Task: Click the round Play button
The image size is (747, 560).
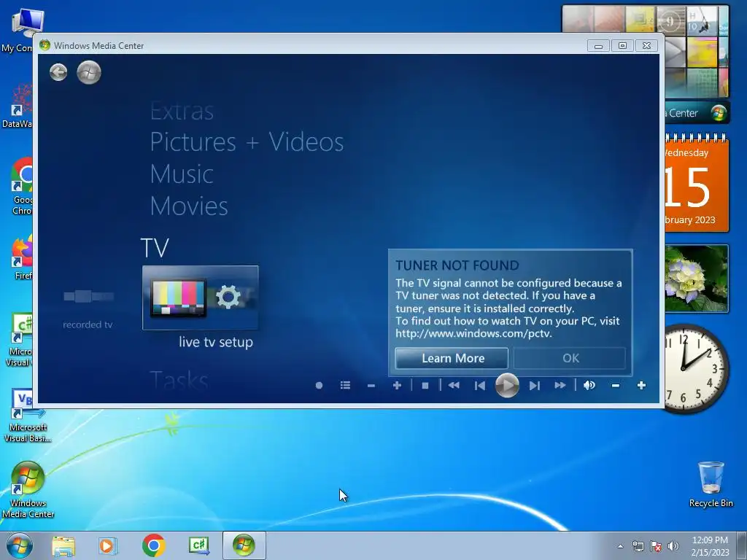Action: point(508,385)
